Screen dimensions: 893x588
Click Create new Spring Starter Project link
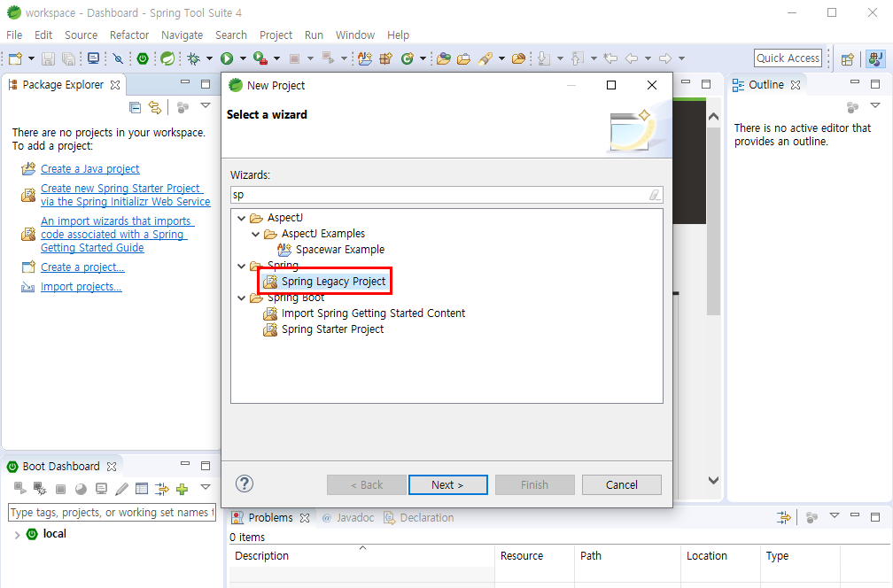[125, 195]
